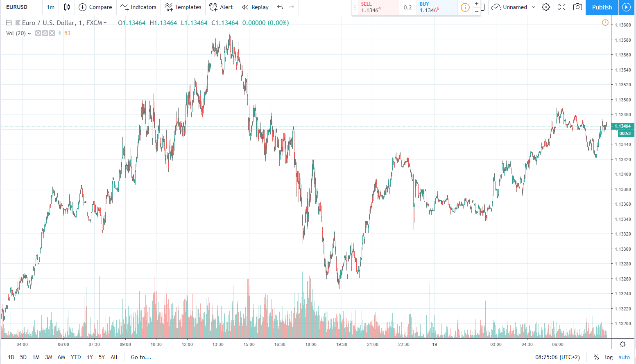Screen dimensions: 636x364
Task: Select the 6M date range
Action: [61, 357]
